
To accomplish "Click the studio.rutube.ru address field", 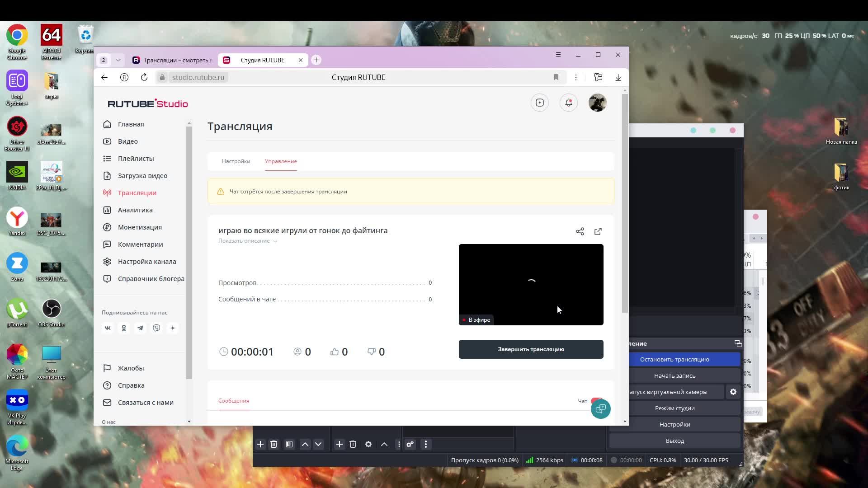I will [198, 77].
